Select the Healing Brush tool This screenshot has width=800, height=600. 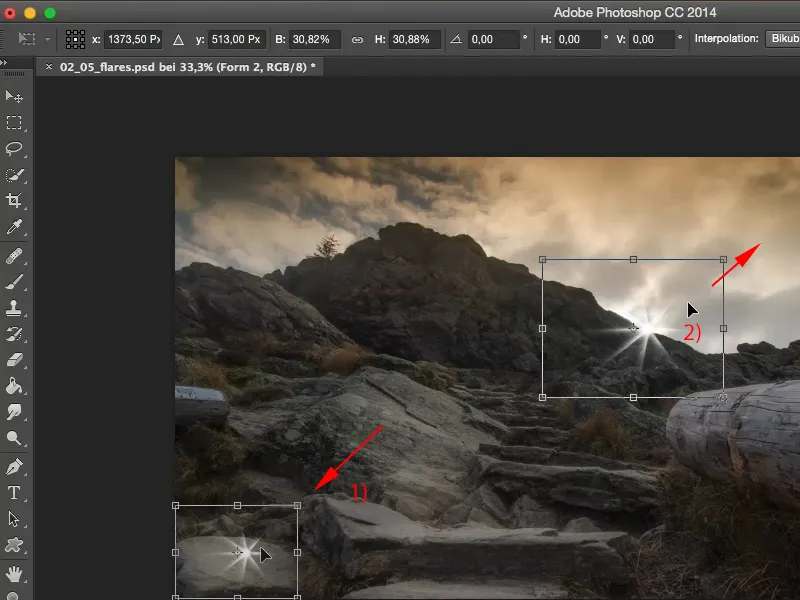click(x=14, y=256)
